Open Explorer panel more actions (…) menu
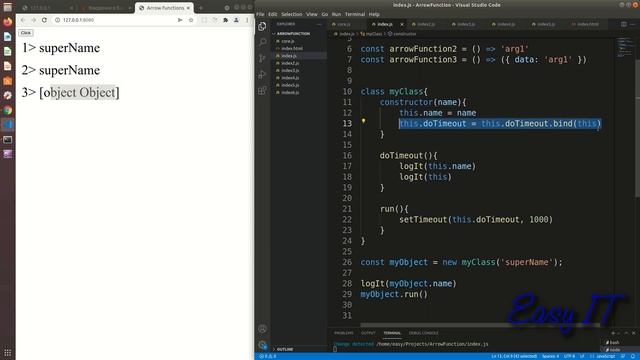640x360 pixels. [319, 24]
